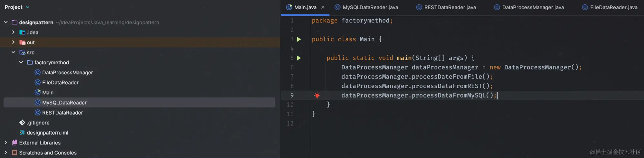Click the FileDataReader class icon in tree

click(x=38, y=82)
